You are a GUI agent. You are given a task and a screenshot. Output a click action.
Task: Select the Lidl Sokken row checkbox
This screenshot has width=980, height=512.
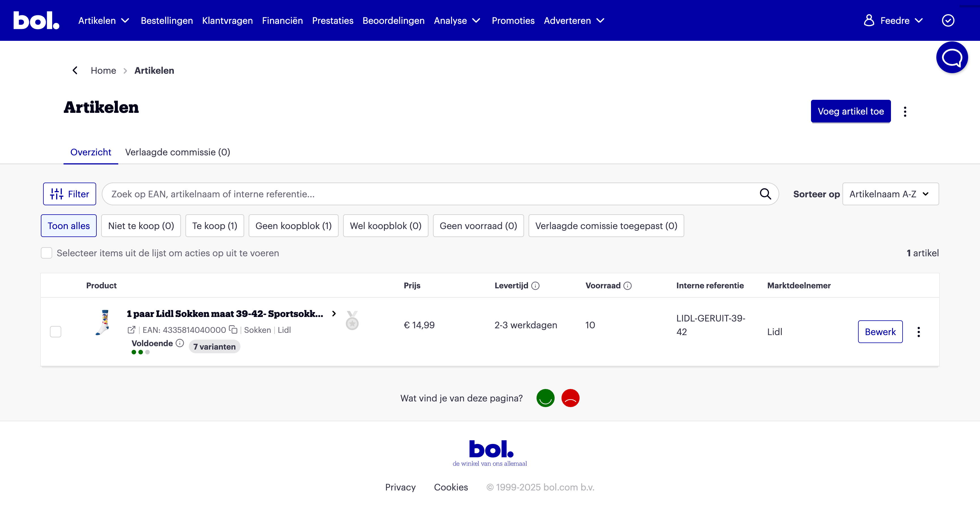coord(56,332)
